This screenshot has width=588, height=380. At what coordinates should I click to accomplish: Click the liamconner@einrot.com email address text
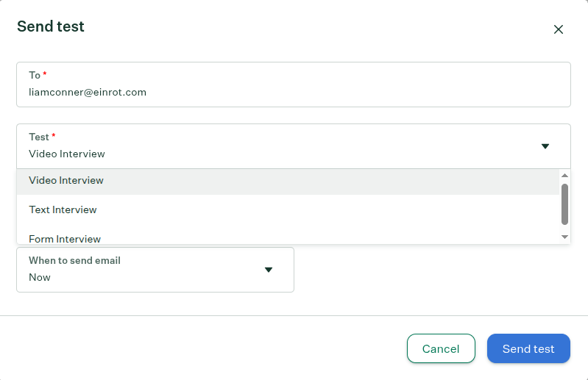click(88, 92)
